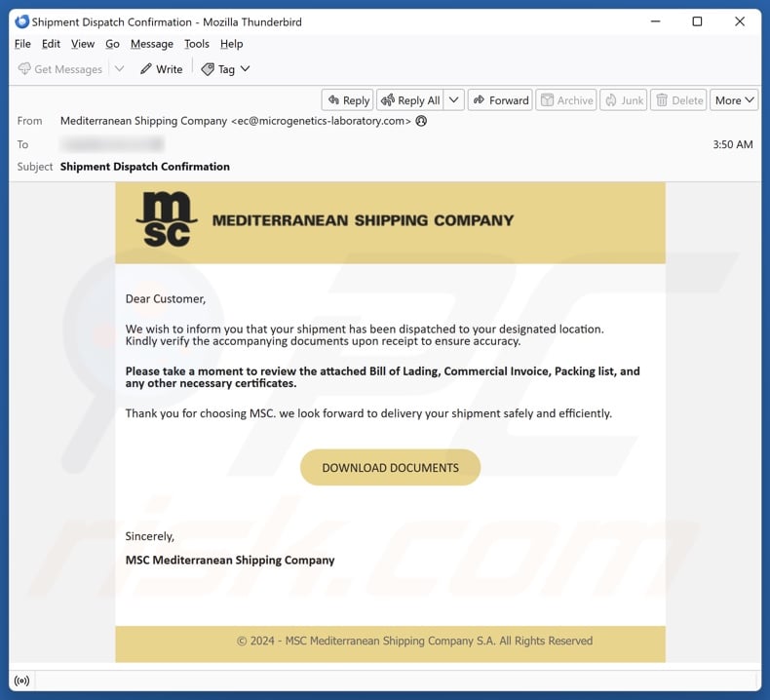Click the MEDITERRANEAN SHIPPING COMPANY banner heading
Screen dimensions: 770x700
click(x=363, y=220)
